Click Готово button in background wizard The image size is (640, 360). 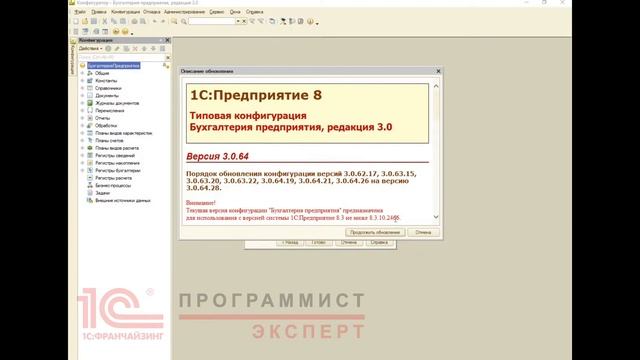coord(318,242)
